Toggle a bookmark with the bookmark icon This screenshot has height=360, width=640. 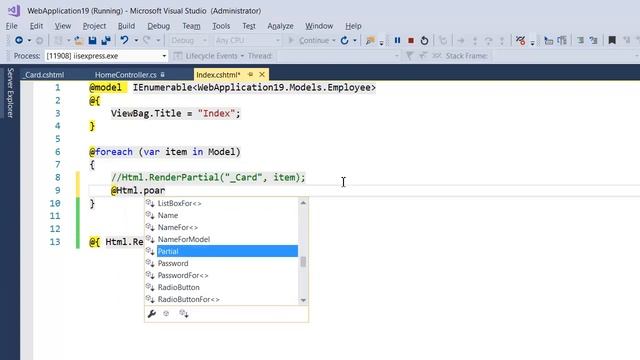point(612,40)
